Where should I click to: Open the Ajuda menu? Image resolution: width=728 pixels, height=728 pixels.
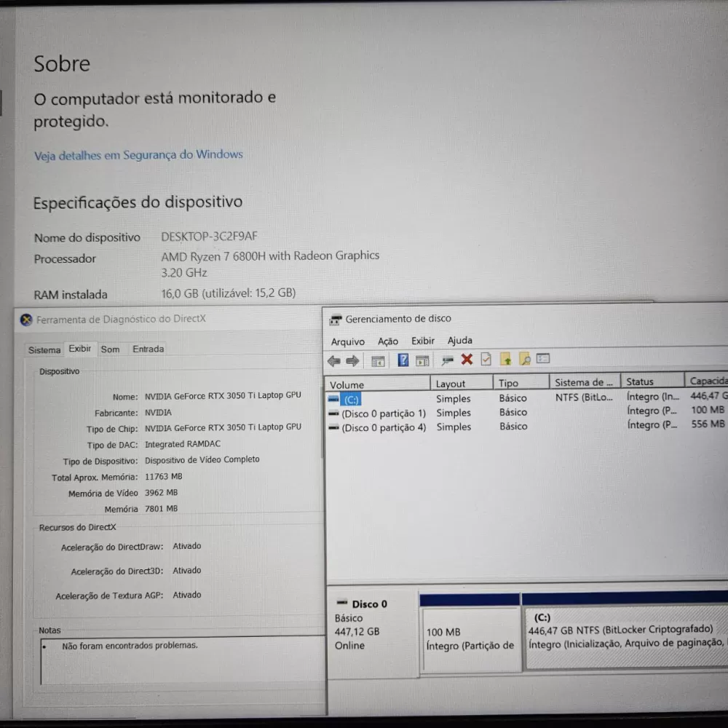point(459,340)
